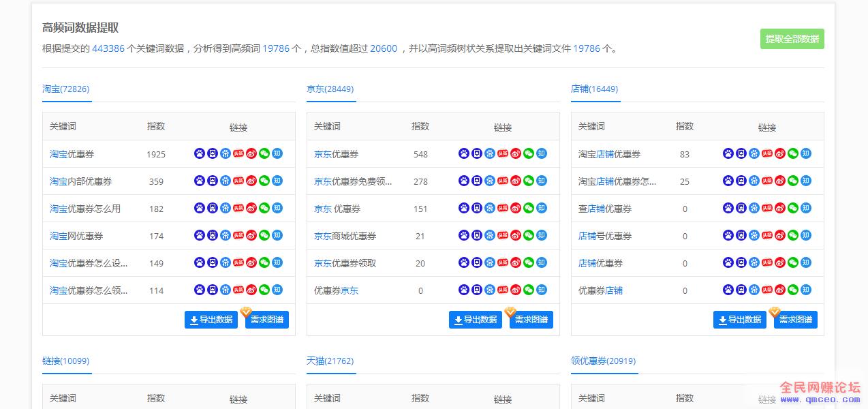Export data for the 淘宝 table
The height and width of the screenshot is (409, 868).
211,320
